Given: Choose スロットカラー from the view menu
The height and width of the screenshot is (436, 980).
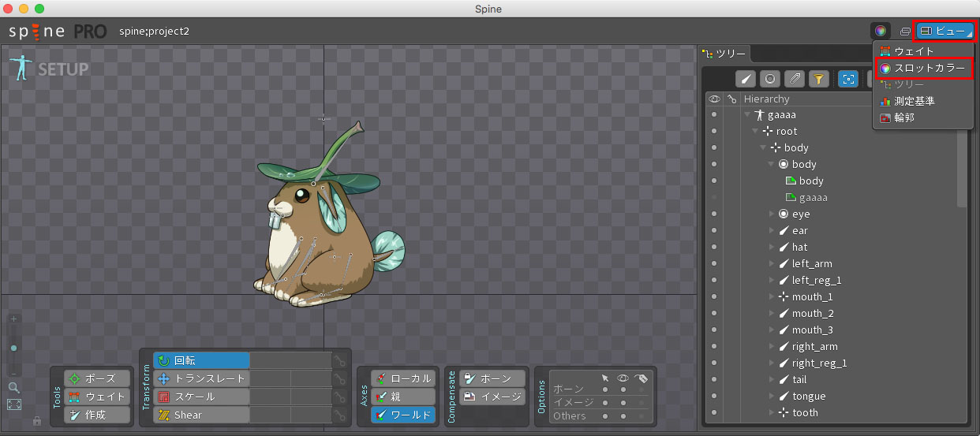Looking at the screenshot, I should [923, 69].
